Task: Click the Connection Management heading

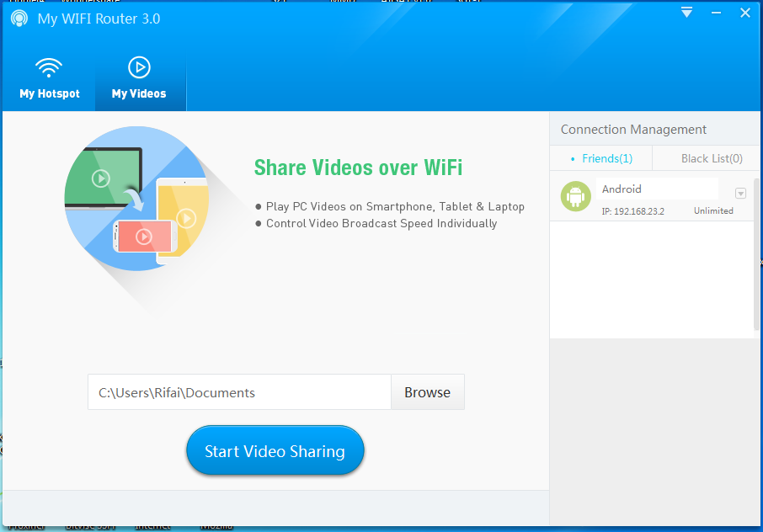Action: pyautogui.click(x=633, y=130)
